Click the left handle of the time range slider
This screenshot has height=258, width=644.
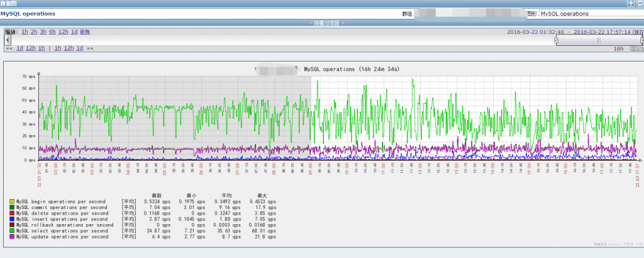pos(556,40)
